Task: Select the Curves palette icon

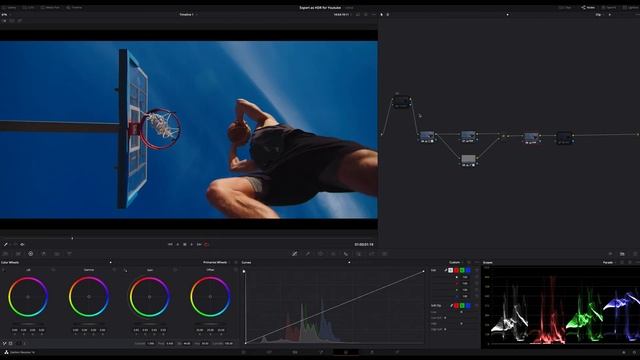Action: click(x=295, y=254)
